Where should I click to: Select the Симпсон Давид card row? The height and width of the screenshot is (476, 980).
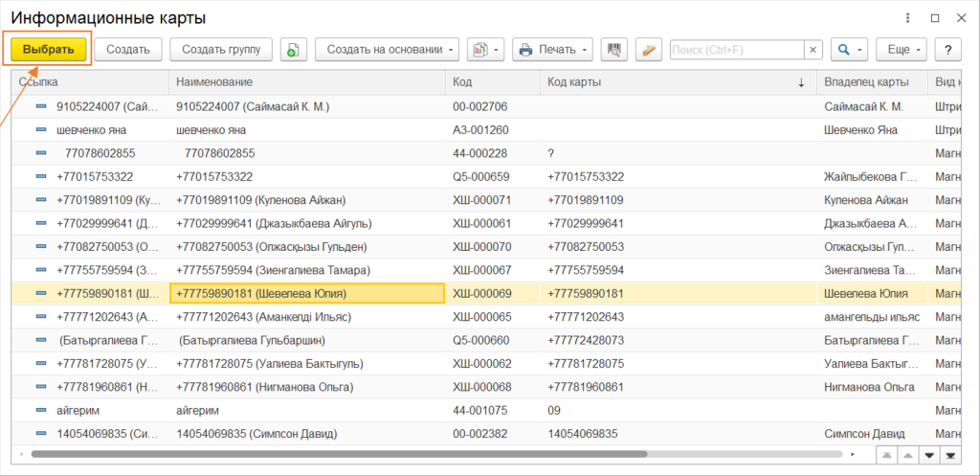(x=485, y=434)
